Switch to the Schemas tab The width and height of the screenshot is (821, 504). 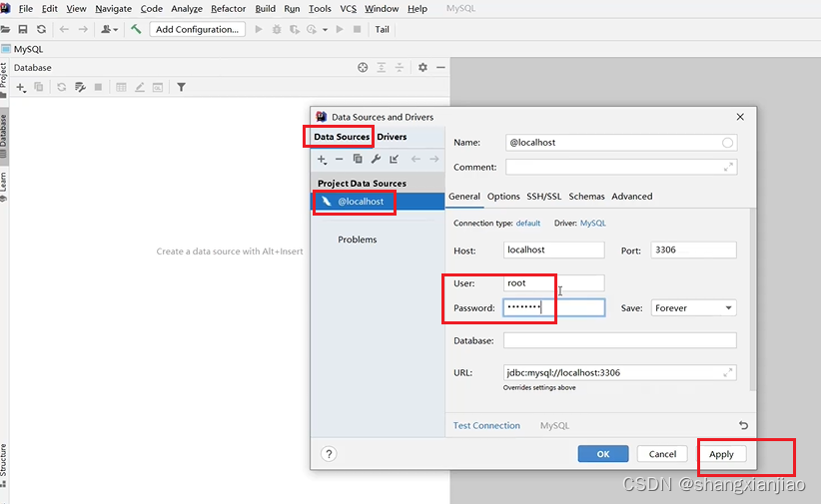pyautogui.click(x=586, y=197)
